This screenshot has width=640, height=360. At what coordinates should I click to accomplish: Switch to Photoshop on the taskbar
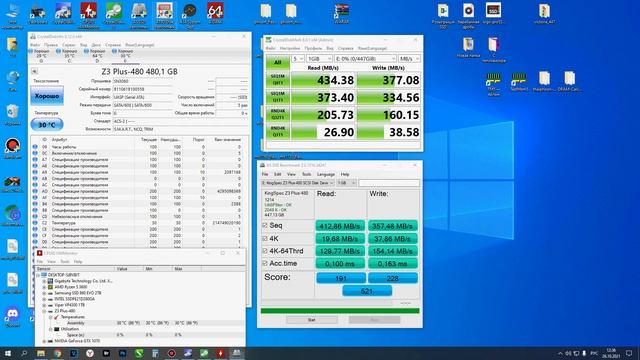[122, 353]
